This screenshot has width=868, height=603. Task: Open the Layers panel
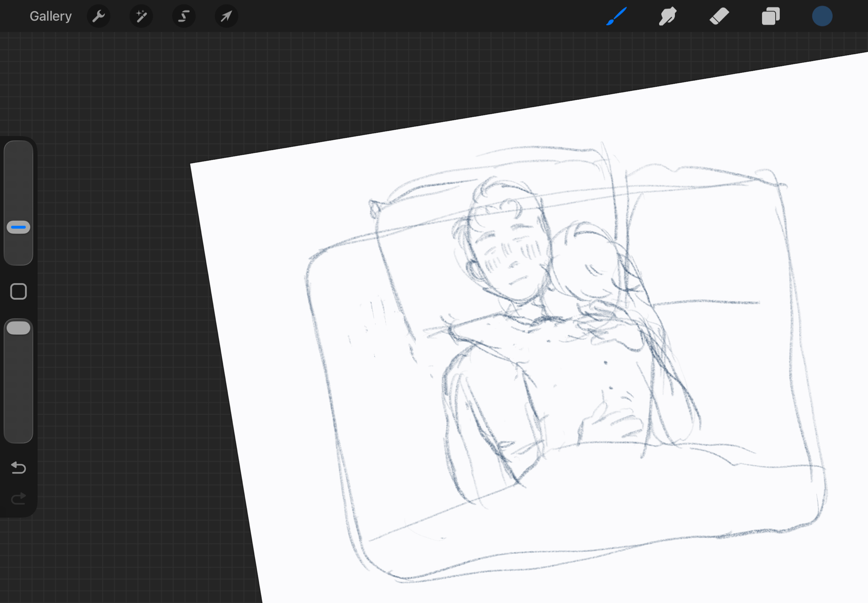click(x=771, y=16)
